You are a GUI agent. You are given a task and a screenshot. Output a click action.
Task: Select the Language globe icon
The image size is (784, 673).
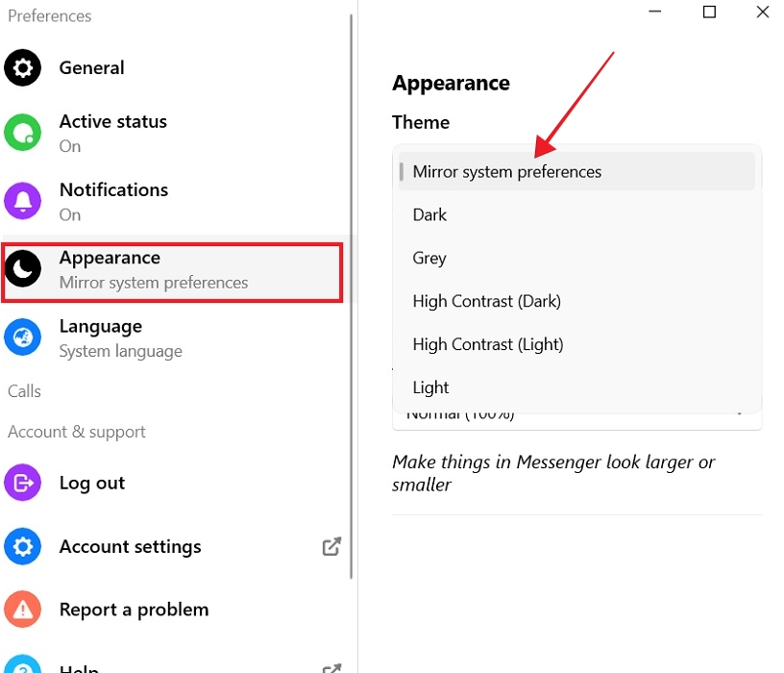click(23, 337)
